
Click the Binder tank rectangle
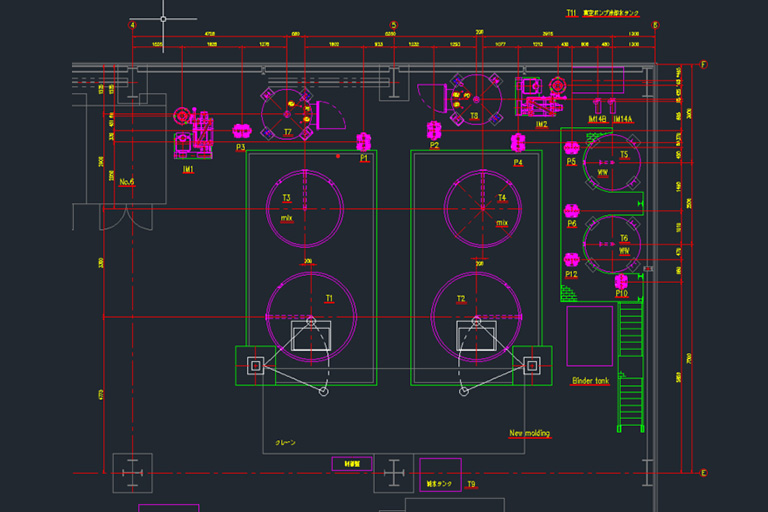click(589, 336)
